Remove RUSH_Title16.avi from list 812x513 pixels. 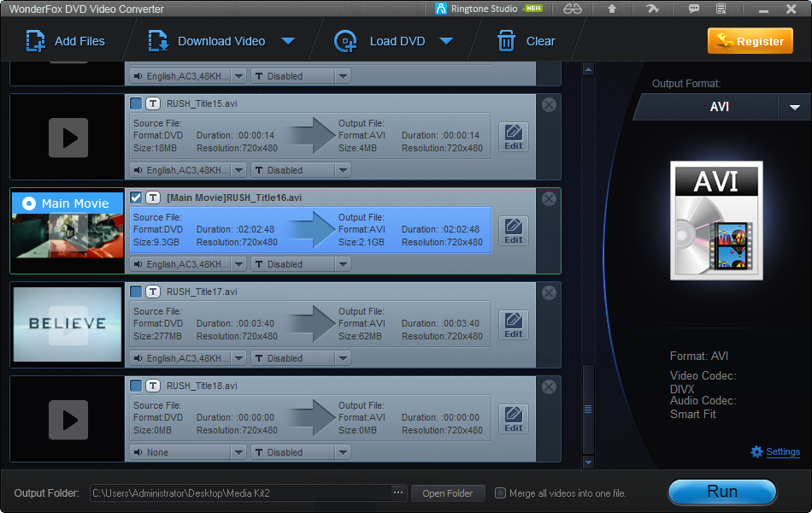coord(549,198)
